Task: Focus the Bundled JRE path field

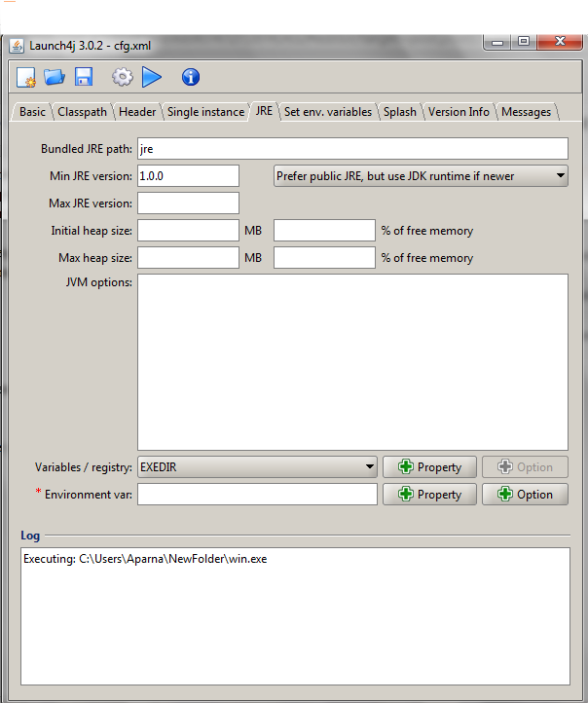Action: coord(352,148)
